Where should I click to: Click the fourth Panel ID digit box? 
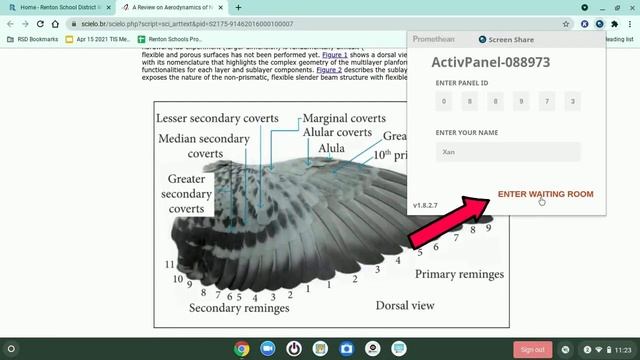coord(521,101)
